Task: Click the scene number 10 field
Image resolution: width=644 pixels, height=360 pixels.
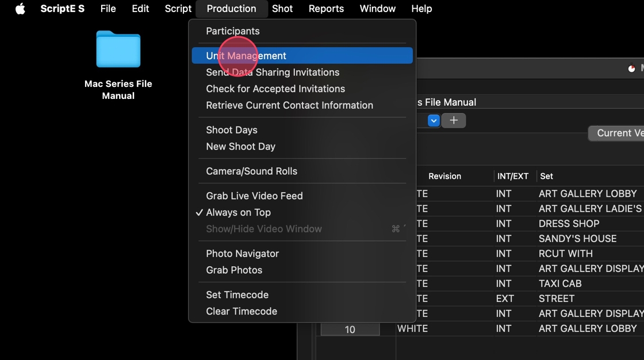Action: click(x=350, y=330)
